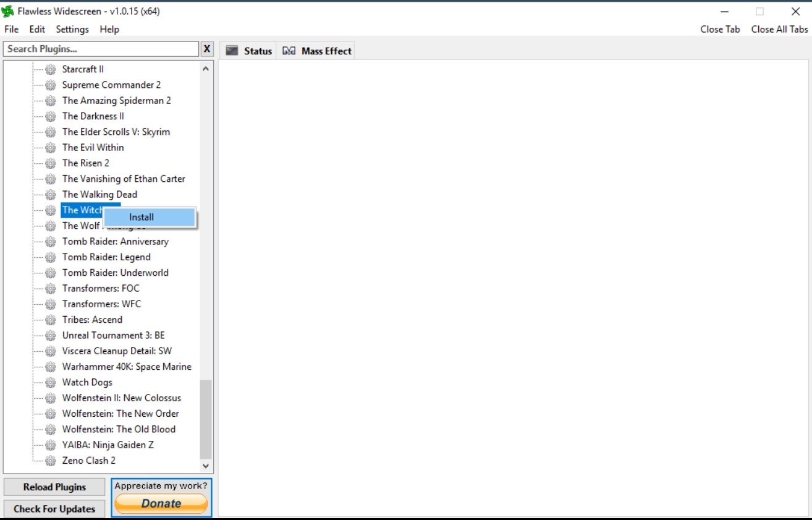Click the Mass Effect tab icon
The width and height of the screenshot is (812, 520).
(289, 51)
